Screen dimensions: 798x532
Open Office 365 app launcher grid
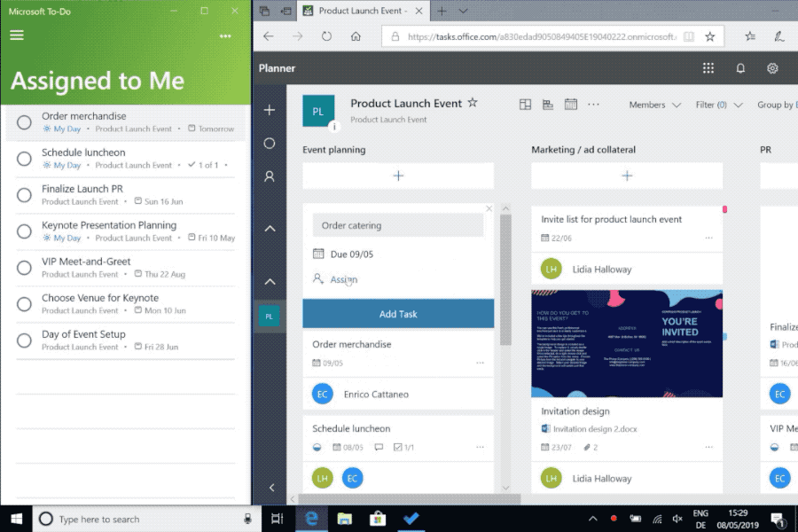pyautogui.click(x=708, y=67)
